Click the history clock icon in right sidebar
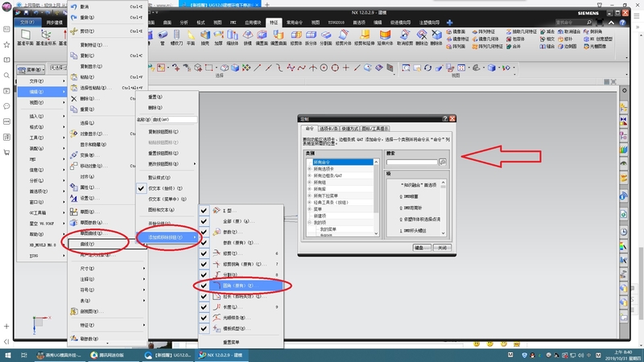644x362 pixels. tap(623, 232)
